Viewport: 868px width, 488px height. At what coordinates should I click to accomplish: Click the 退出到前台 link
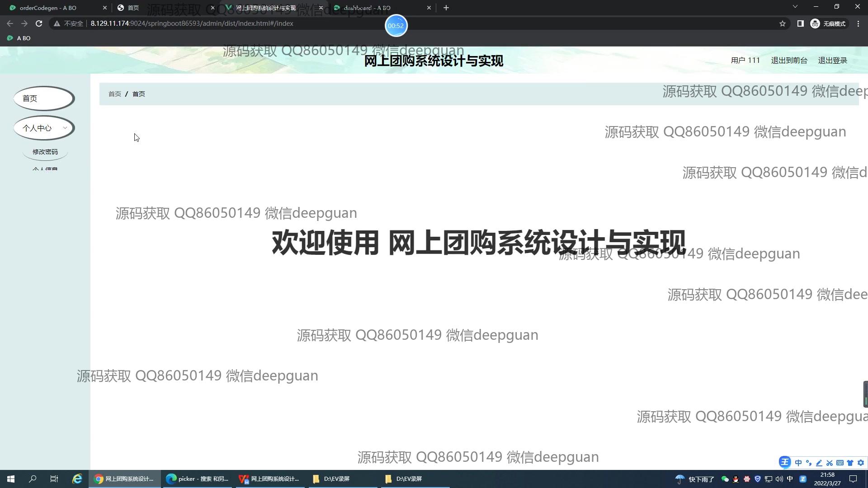(789, 60)
